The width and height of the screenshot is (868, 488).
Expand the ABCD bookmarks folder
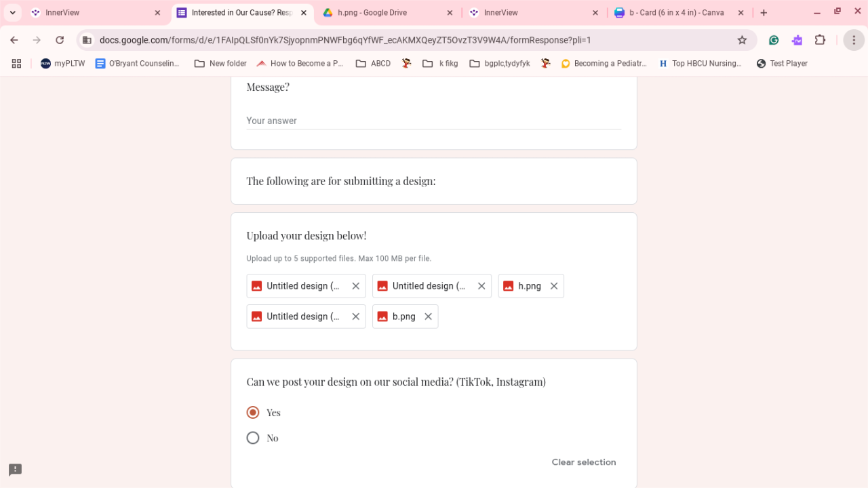point(373,64)
